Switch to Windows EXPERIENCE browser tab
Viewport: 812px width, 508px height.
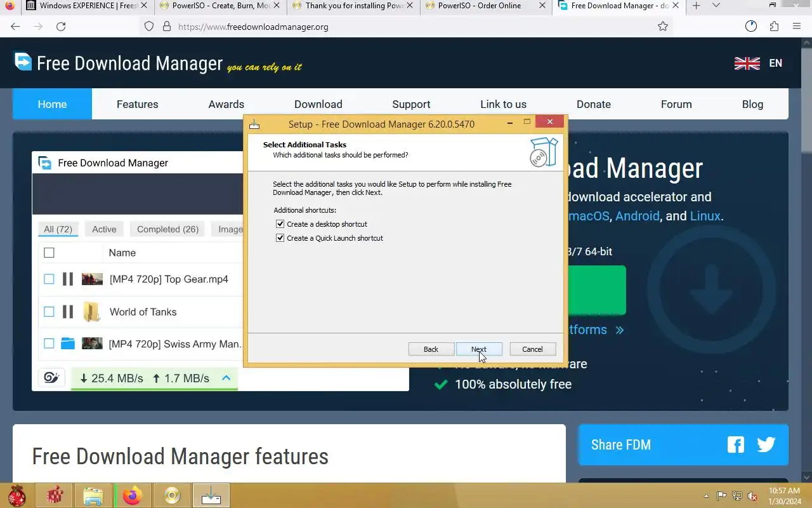point(86,6)
